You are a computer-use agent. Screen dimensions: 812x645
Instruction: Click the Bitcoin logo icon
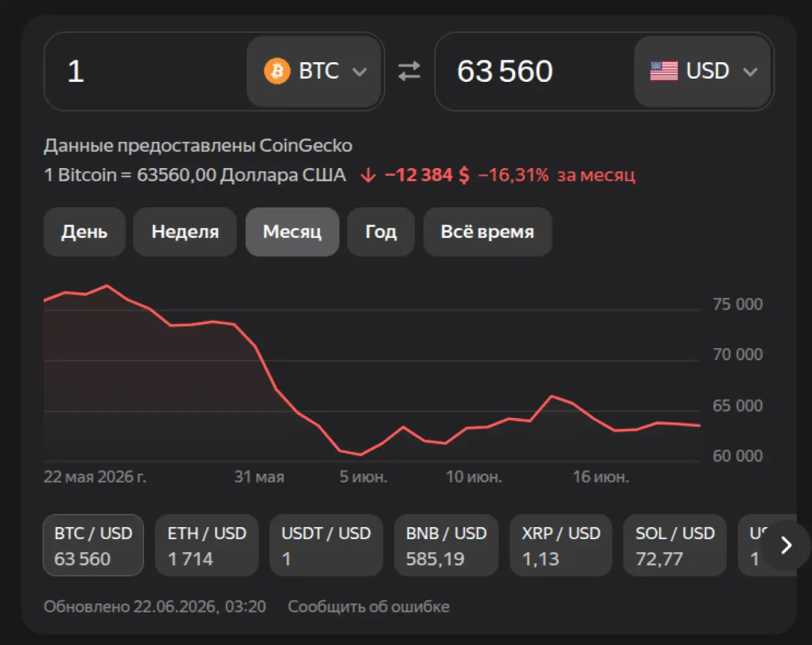(x=277, y=71)
